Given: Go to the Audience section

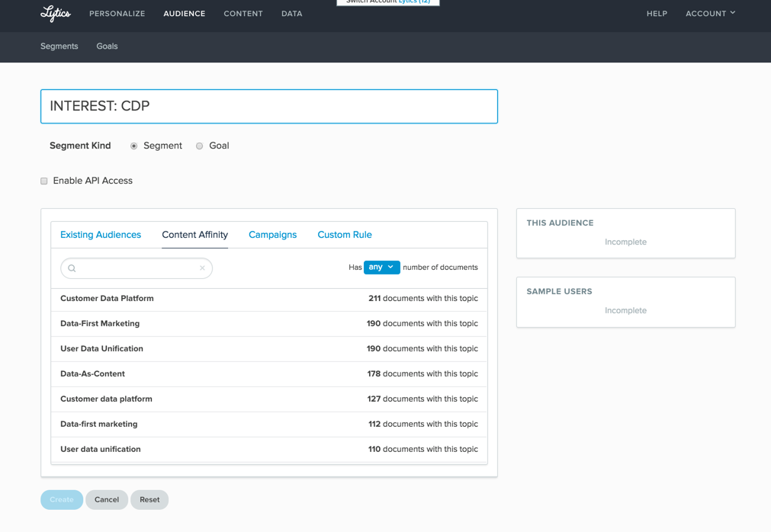Looking at the screenshot, I should (x=185, y=14).
